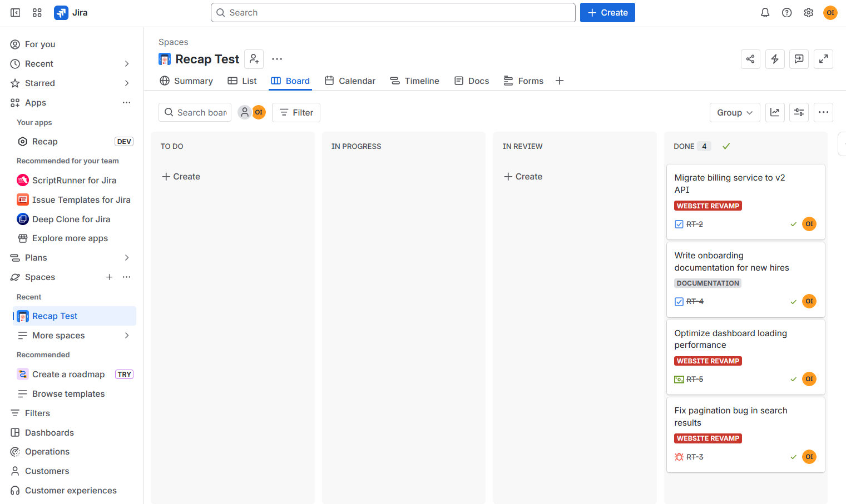
Task: Open the ellipsis menu next to Spaces
Action: [127, 277]
